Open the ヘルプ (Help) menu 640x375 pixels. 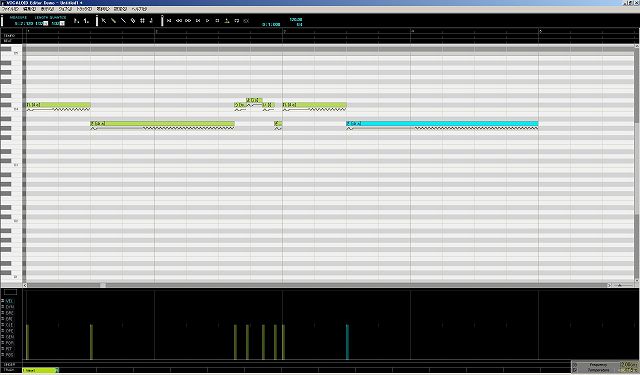click(x=139, y=9)
